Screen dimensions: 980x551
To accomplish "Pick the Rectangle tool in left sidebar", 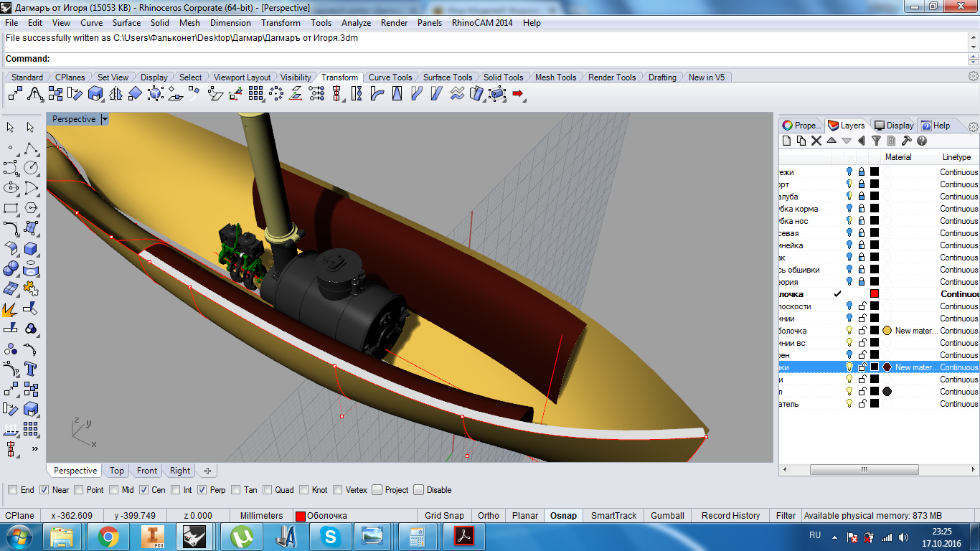I will pyautogui.click(x=11, y=208).
